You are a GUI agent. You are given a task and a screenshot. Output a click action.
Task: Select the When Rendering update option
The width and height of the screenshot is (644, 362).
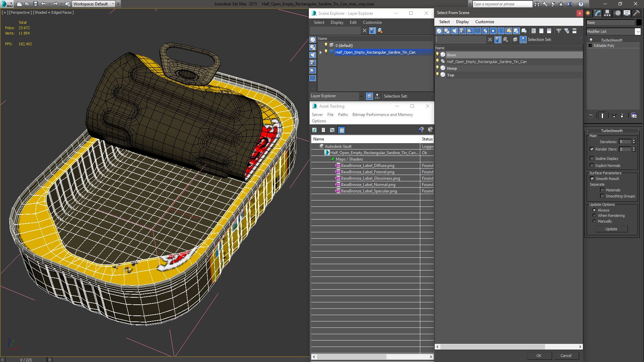[x=594, y=216]
